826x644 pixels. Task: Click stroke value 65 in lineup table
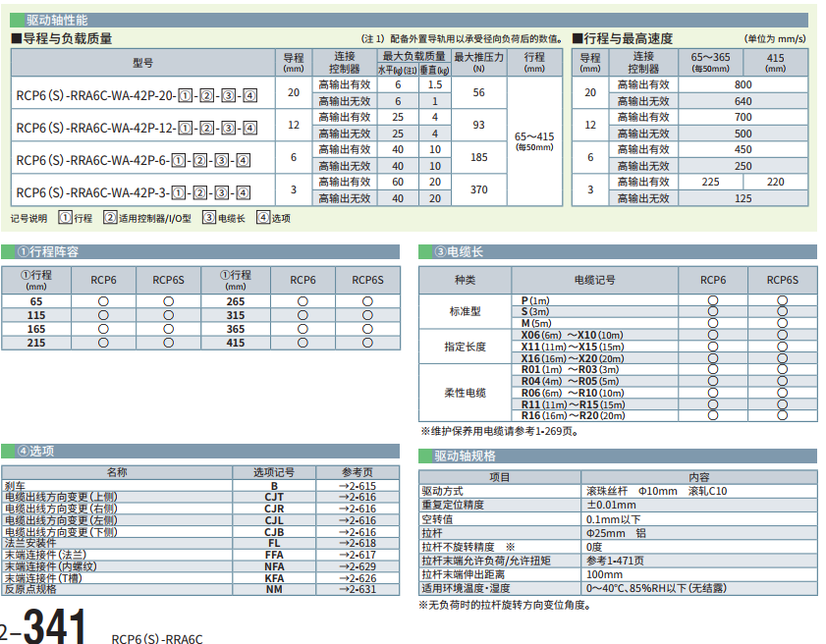pos(35,301)
